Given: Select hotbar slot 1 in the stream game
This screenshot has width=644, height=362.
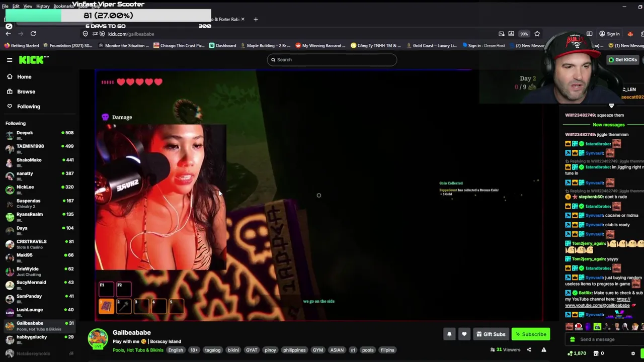Looking at the screenshot, I should click(106, 306).
